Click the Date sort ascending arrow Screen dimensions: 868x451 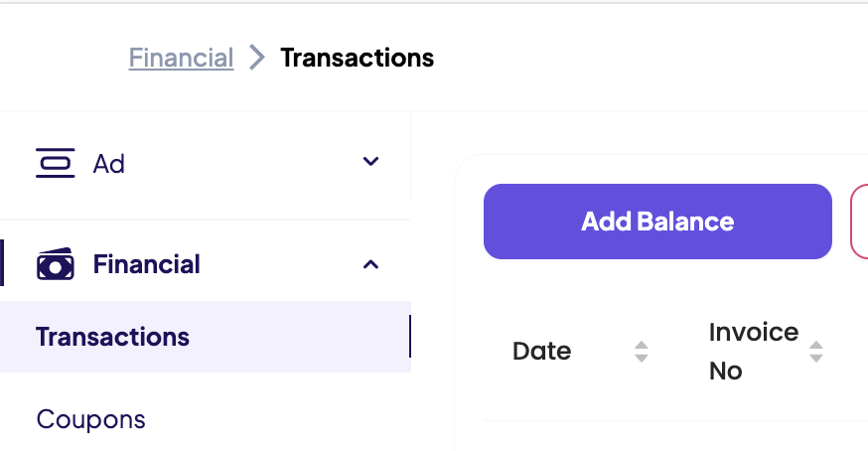642,345
